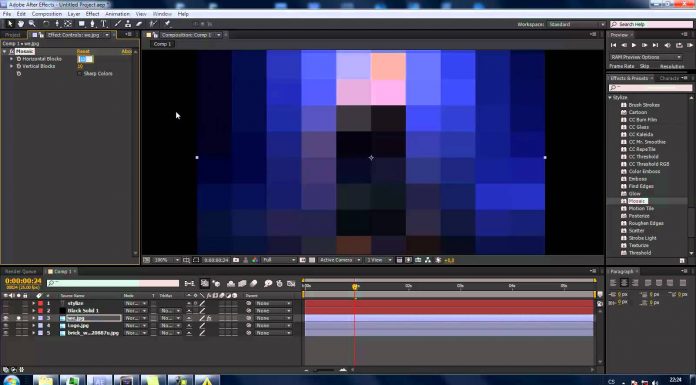This screenshot has width=696, height=385.
Task: Open the graph editor icon in timeline
Action: 291,283
